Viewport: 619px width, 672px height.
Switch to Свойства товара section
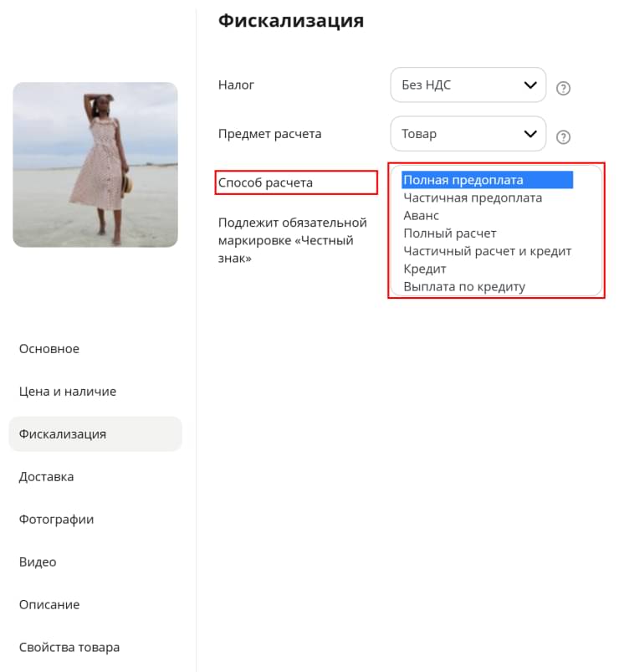(69, 647)
